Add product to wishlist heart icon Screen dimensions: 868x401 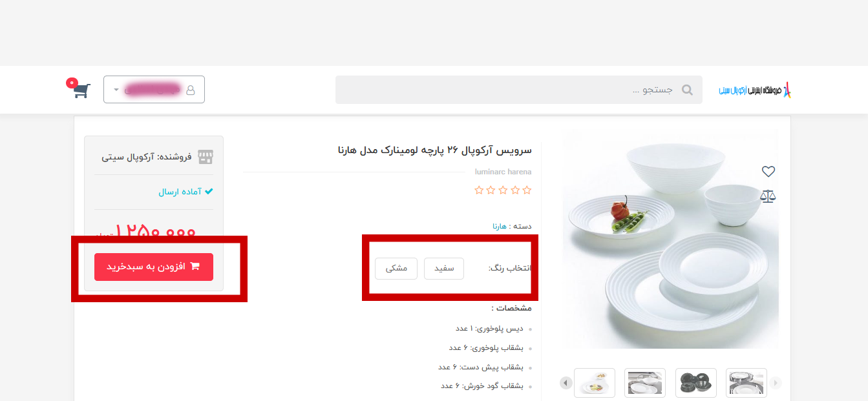(768, 171)
